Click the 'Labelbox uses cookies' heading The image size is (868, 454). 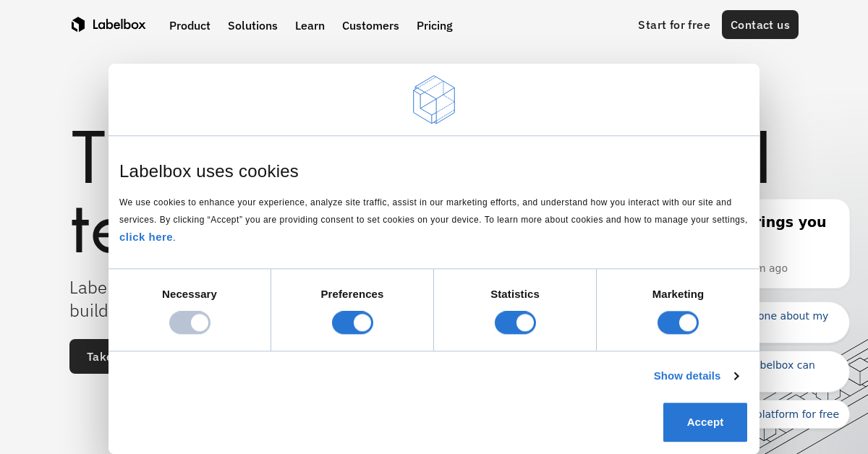point(209,171)
